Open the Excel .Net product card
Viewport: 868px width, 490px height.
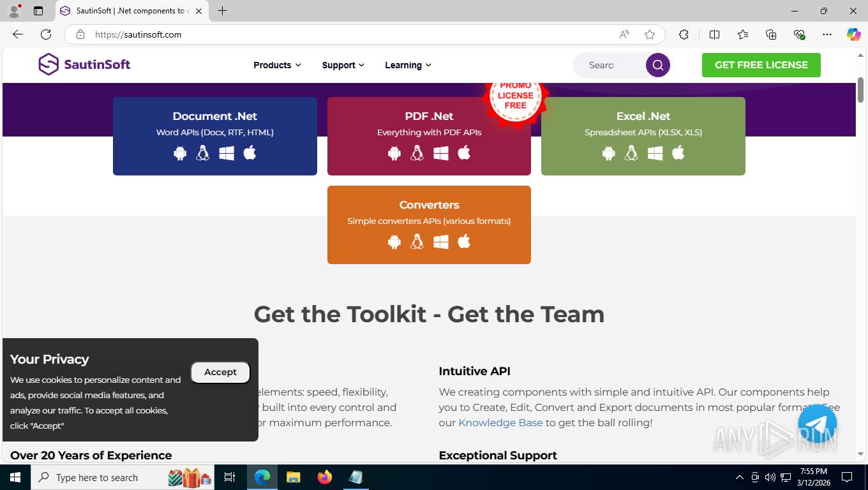click(643, 136)
